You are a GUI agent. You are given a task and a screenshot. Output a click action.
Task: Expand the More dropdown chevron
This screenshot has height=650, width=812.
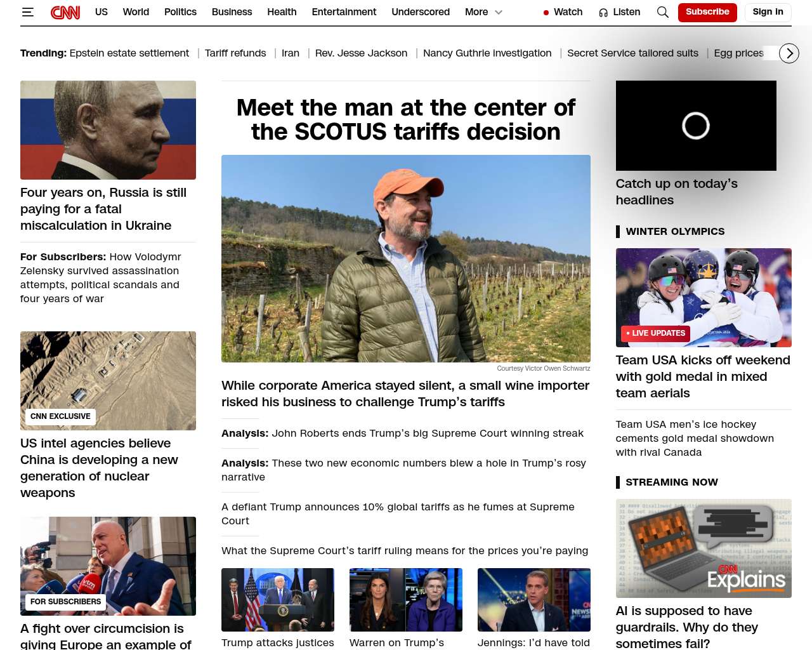(499, 12)
